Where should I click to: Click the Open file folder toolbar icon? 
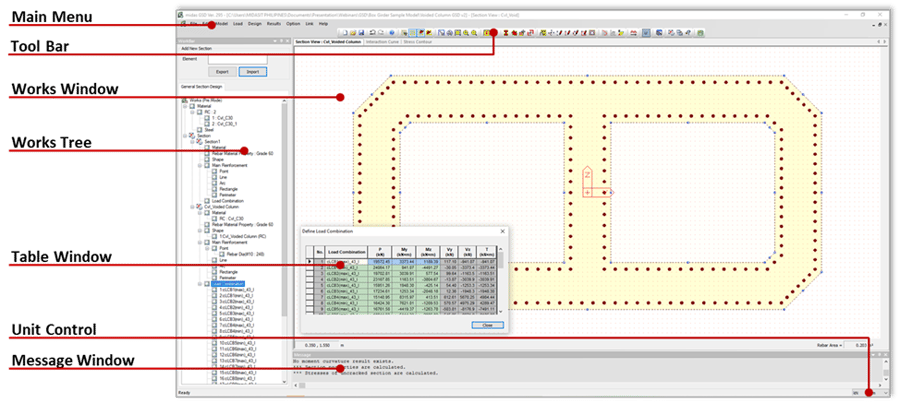coord(354,33)
